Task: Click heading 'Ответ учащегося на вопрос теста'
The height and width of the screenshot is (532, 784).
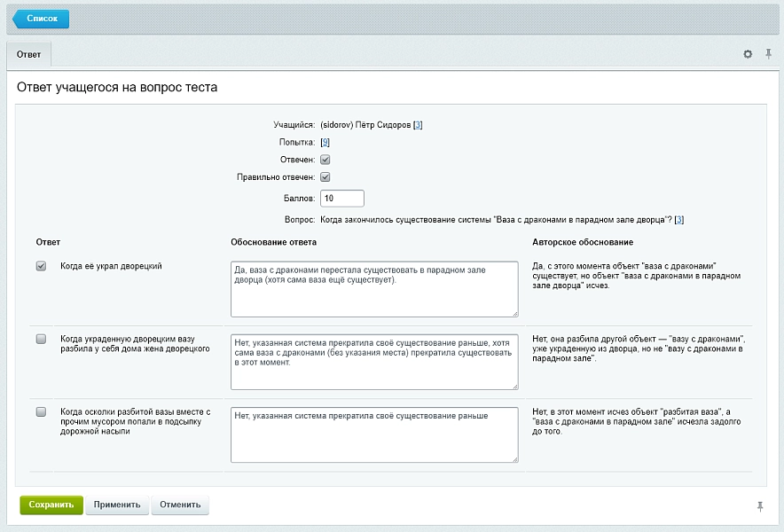Action: pos(117,88)
